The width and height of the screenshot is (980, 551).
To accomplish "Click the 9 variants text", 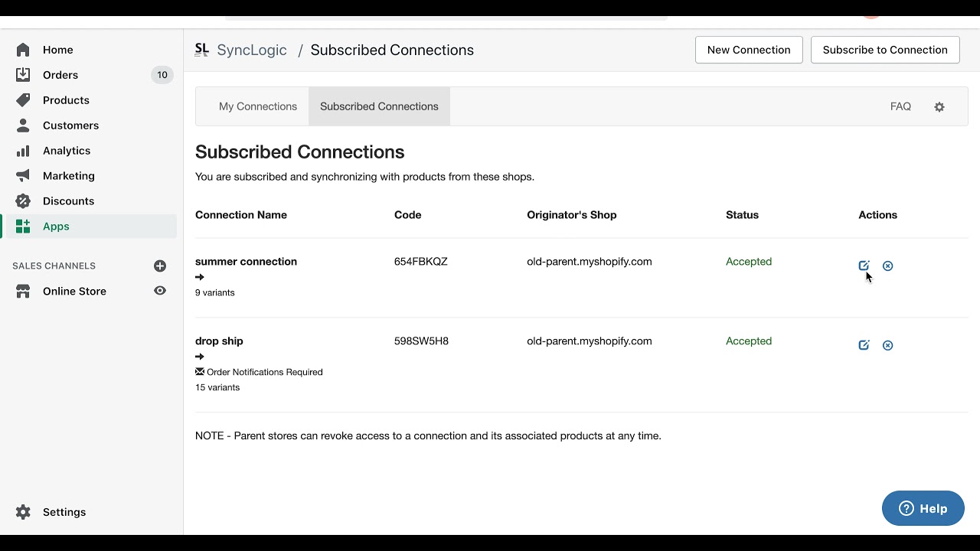I will pyautogui.click(x=214, y=292).
